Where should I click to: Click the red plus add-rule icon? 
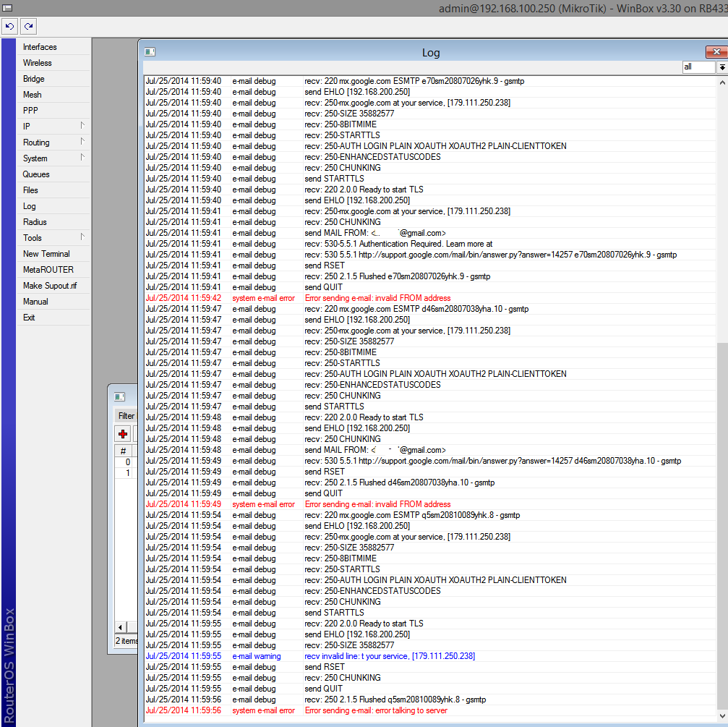pyautogui.click(x=123, y=434)
